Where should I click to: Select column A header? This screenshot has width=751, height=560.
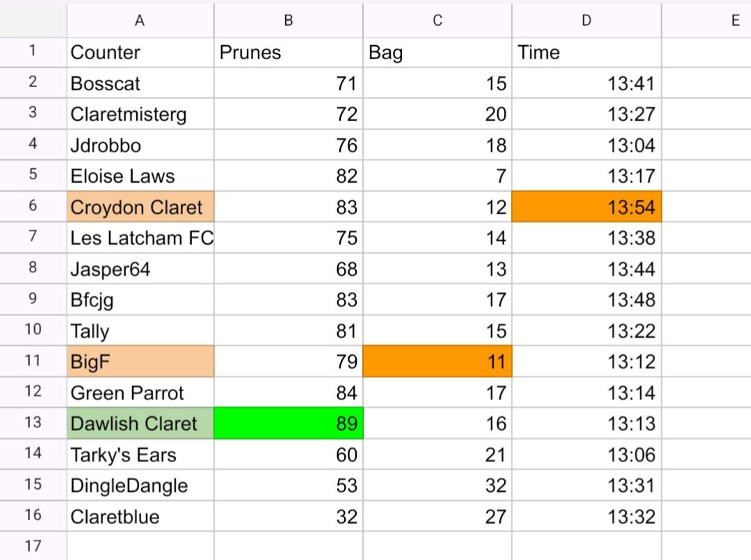(x=140, y=21)
